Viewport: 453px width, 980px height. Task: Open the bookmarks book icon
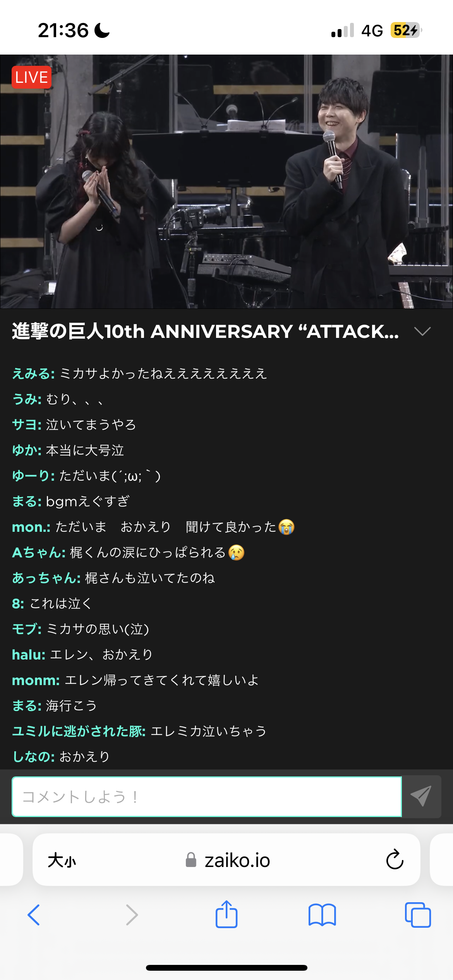click(322, 915)
